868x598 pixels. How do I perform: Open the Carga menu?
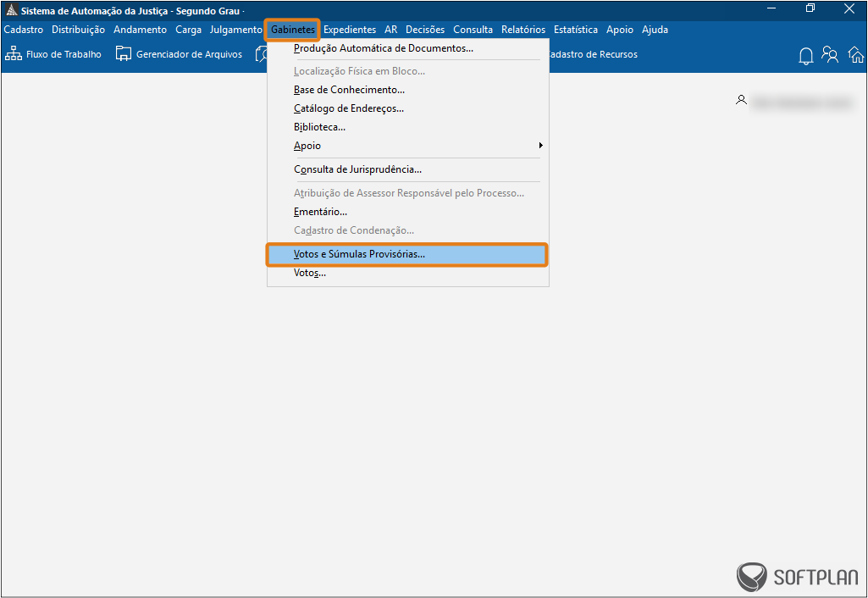point(188,30)
